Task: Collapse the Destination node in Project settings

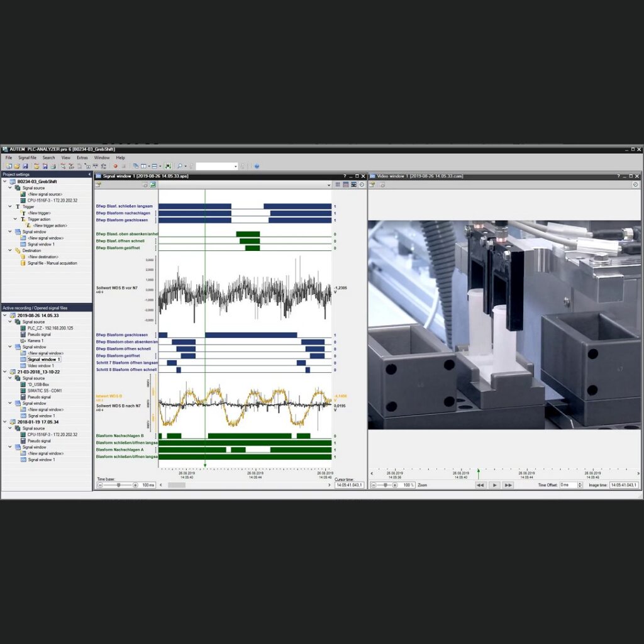Action: pyautogui.click(x=10, y=250)
